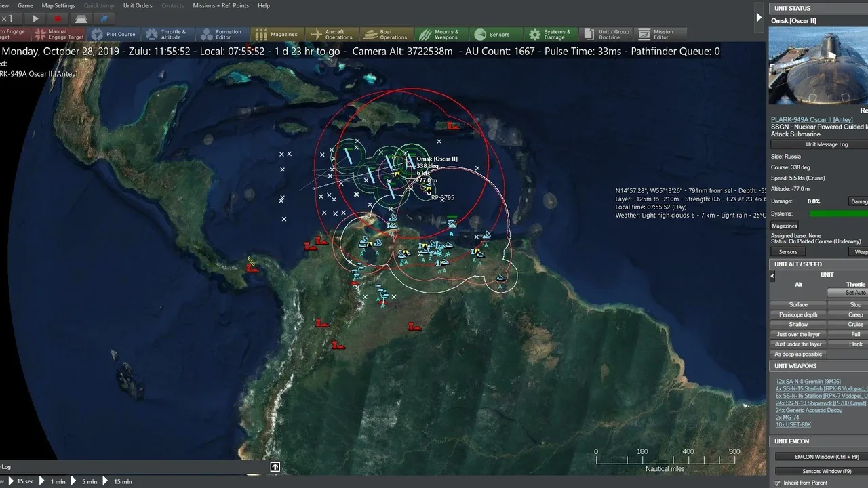The image size is (868, 488).
Task: Collapse the right panel with the arrow
Action: [x=759, y=18]
